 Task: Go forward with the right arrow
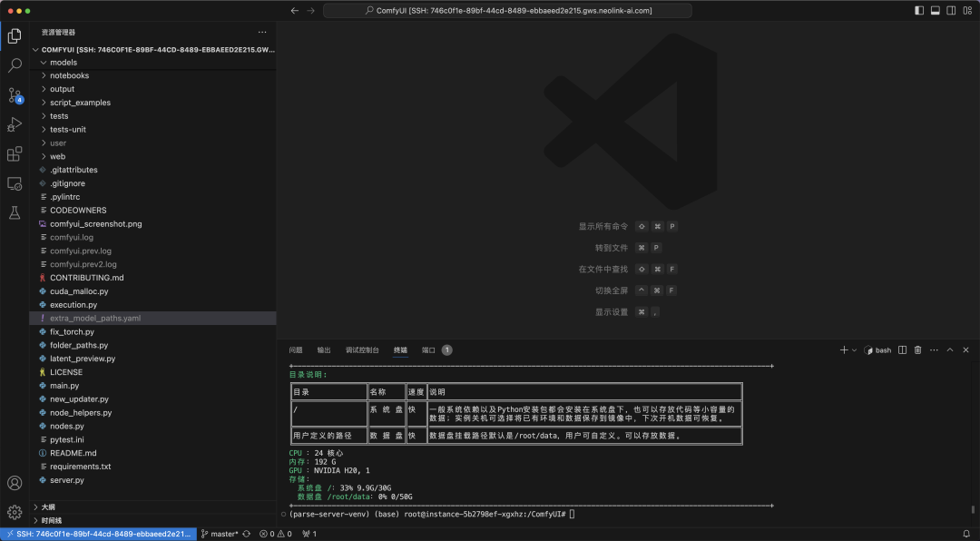310,11
